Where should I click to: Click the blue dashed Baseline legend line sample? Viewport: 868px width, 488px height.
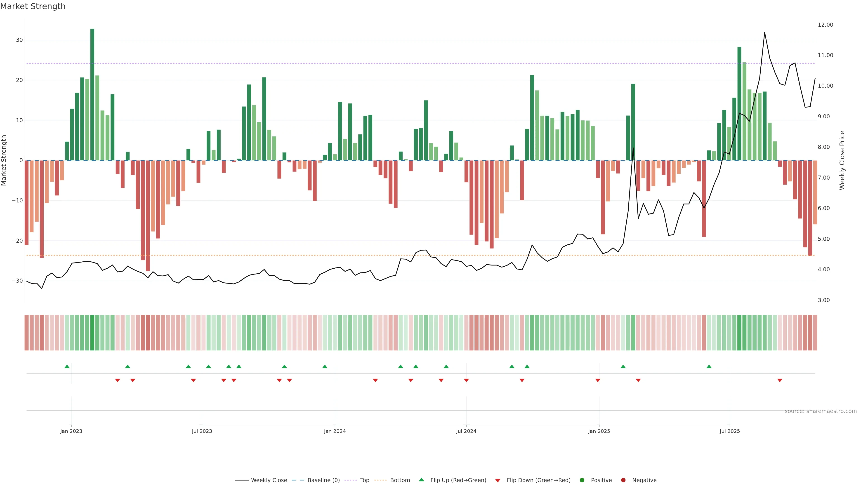click(x=297, y=480)
